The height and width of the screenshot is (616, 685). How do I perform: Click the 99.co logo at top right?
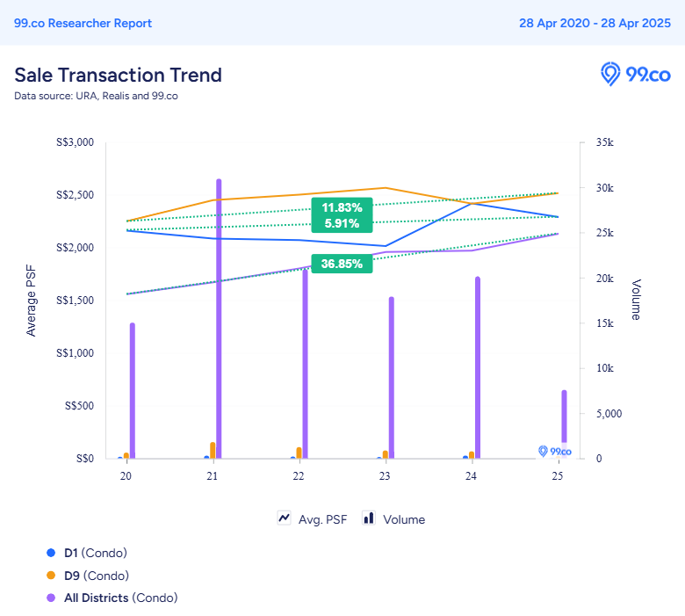point(635,75)
